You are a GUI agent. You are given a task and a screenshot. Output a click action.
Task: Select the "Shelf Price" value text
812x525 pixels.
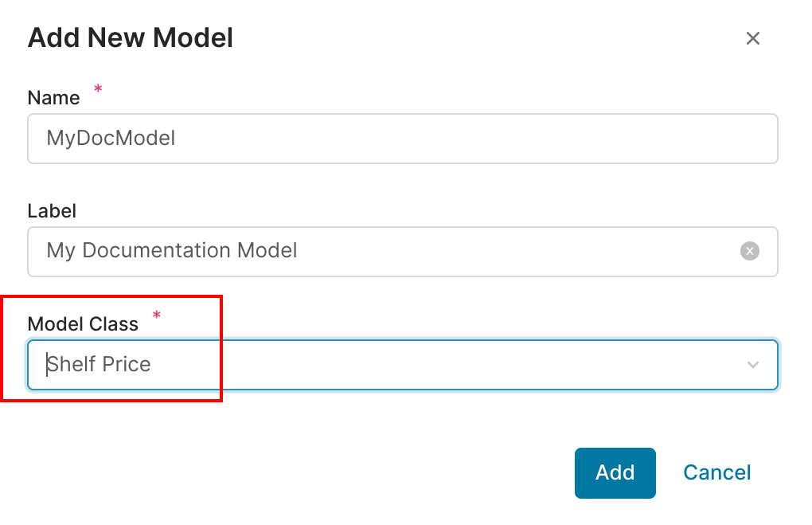pyautogui.click(x=99, y=365)
